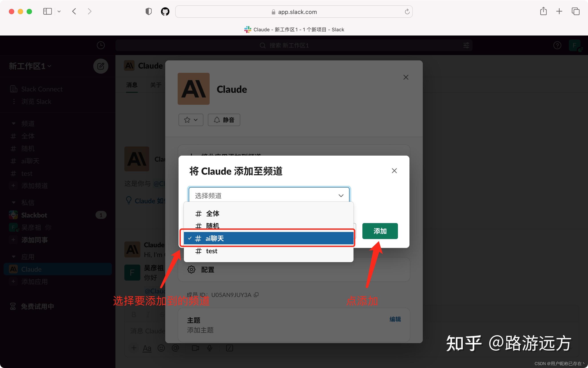Click the compose new message icon

(x=101, y=66)
